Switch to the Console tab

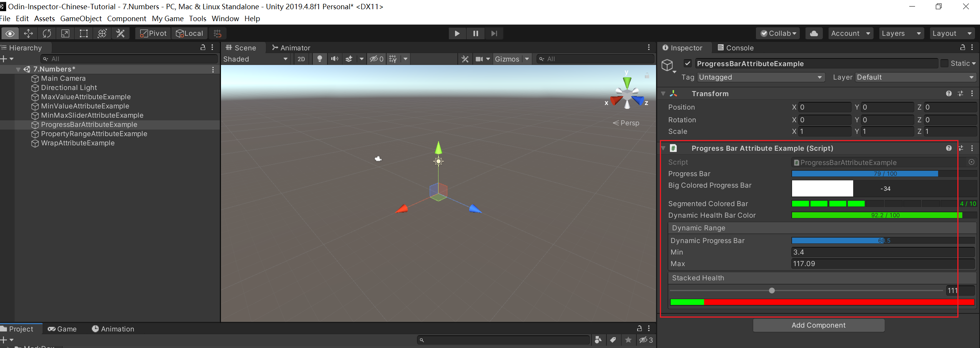click(736, 48)
